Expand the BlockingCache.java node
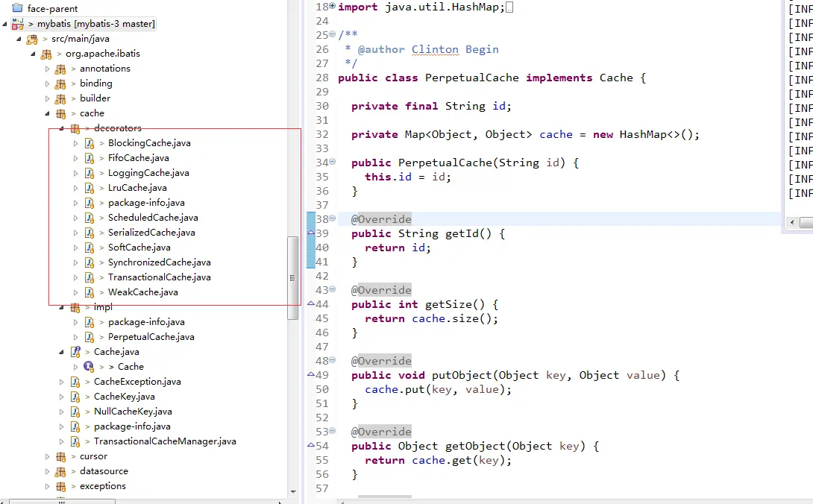This screenshot has width=813, height=504. tap(75, 143)
